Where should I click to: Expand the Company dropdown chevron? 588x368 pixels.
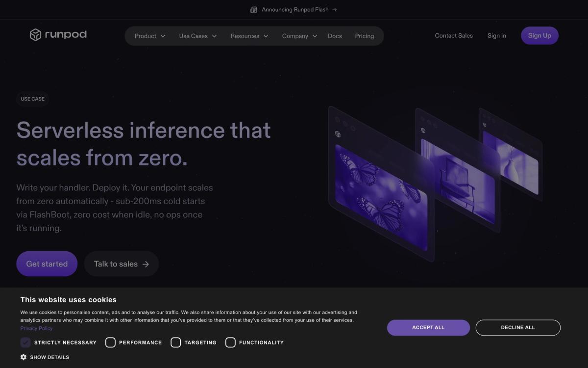pos(315,36)
